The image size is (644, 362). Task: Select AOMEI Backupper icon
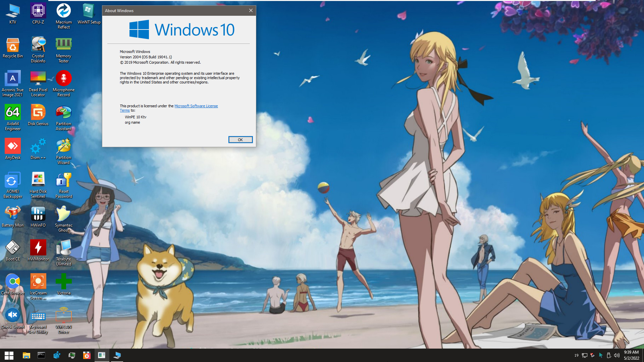coord(13,185)
